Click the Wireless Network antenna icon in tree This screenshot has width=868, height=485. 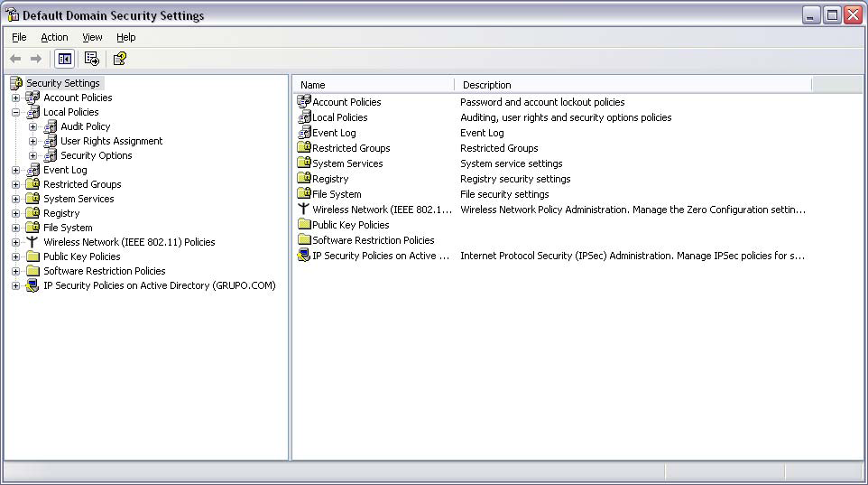(x=32, y=242)
